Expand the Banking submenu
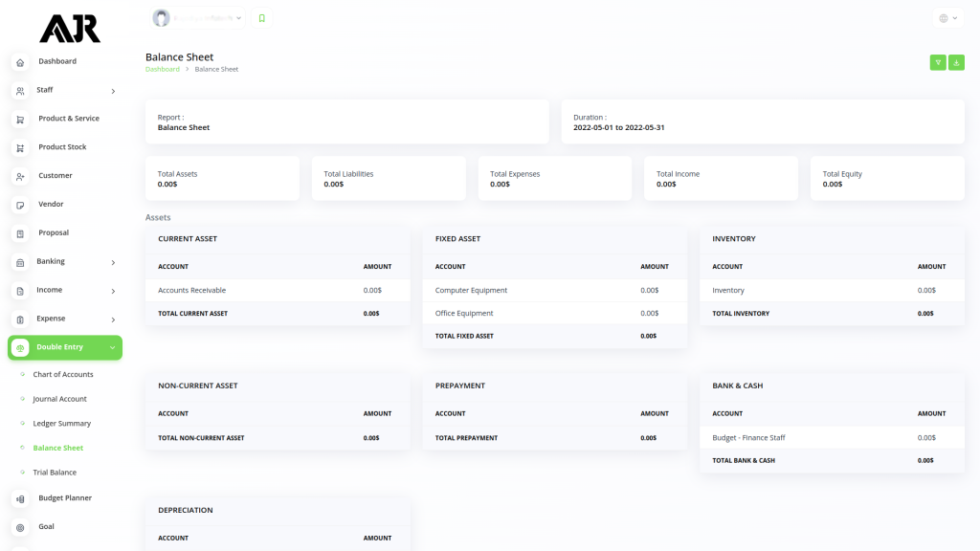Image resolution: width=980 pixels, height=551 pixels. 65,262
